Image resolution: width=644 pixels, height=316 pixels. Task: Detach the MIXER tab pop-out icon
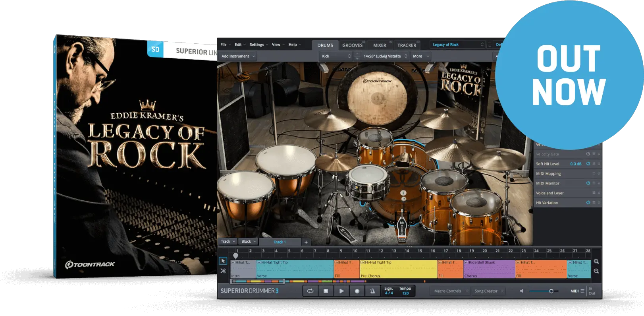(391, 42)
